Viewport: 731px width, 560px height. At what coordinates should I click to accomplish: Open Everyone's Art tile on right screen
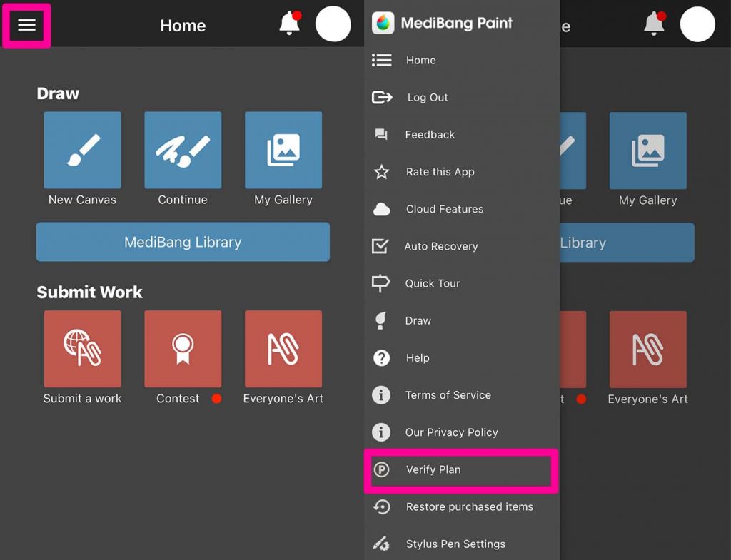click(648, 350)
